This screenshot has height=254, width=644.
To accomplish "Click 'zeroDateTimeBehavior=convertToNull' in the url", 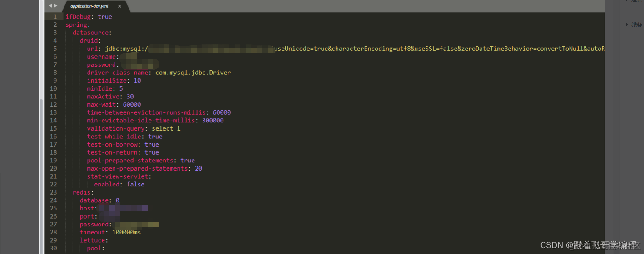I will [522, 49].
